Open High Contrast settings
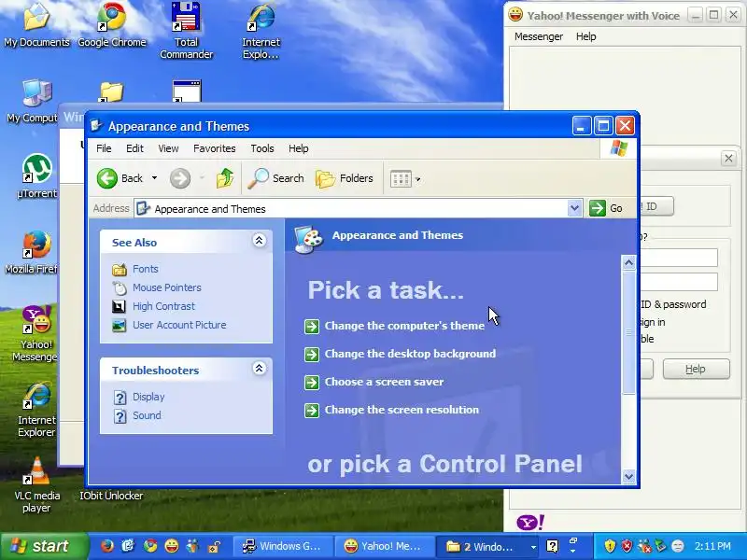Viewport: 747px width, 560px height. click(x=164, y=306)
